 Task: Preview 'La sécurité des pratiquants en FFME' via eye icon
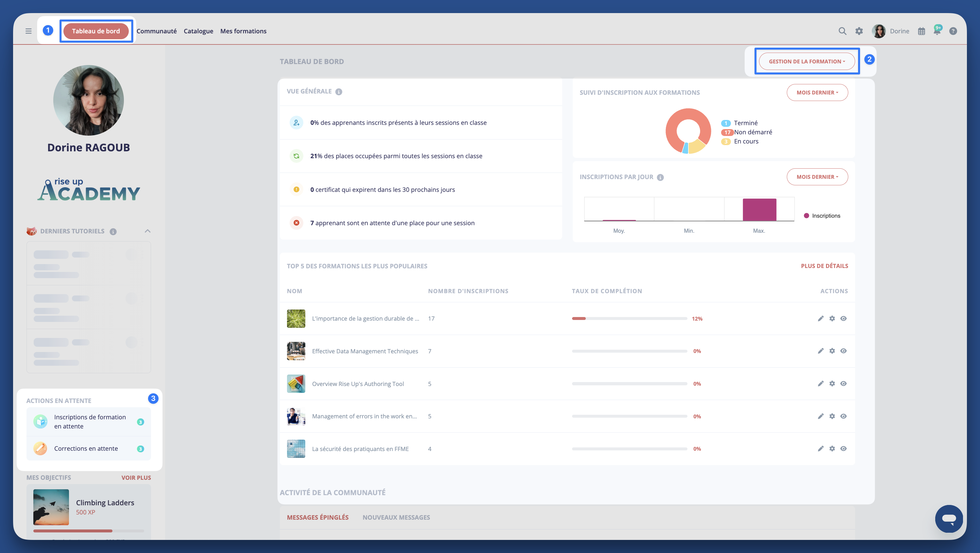tap(844, 448)
